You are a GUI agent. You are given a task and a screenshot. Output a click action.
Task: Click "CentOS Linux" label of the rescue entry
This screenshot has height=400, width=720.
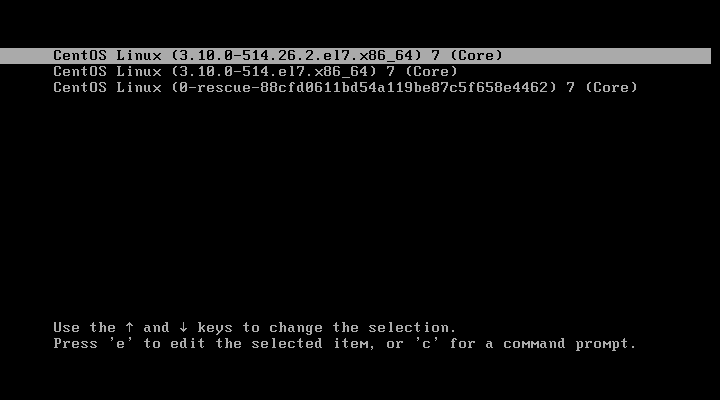107,88
